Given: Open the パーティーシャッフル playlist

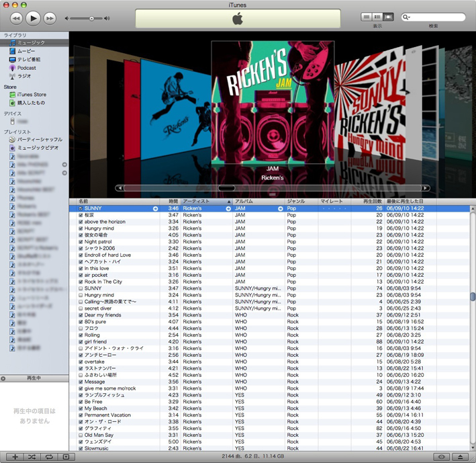Looking at the screenshot, I should (40, 140).
